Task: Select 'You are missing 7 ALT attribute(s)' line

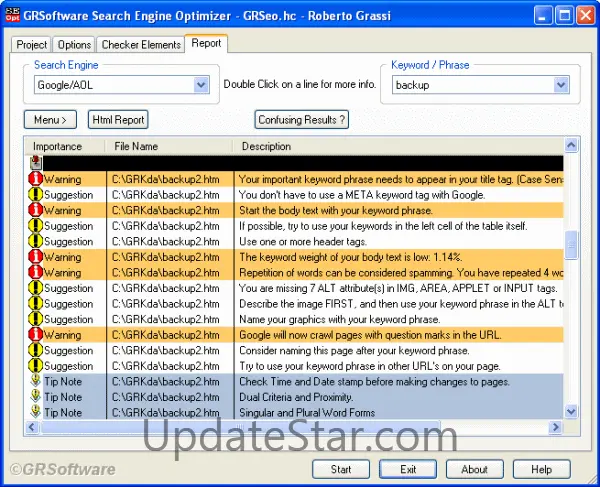Action: [398, 288]
